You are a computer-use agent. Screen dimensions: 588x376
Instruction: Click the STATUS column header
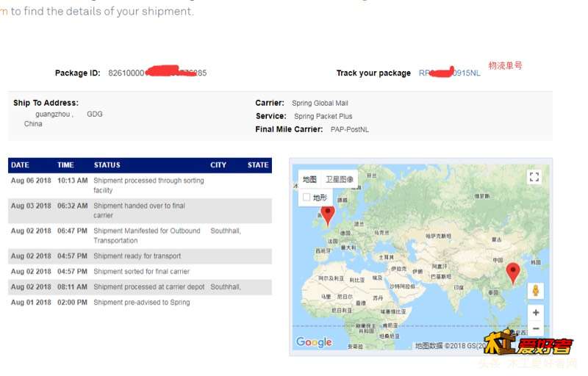pyautogui.click(x=107, y=165)
